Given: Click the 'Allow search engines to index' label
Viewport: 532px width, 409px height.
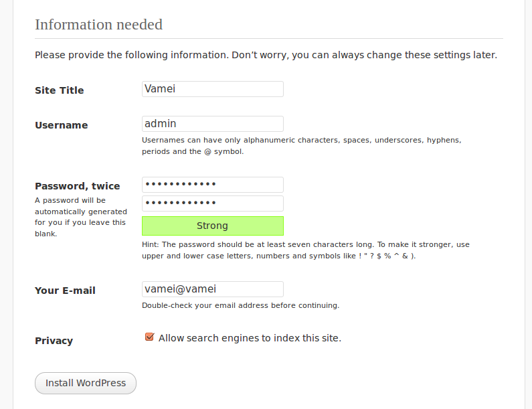Looking at the screenshot, I should point(250,338).
